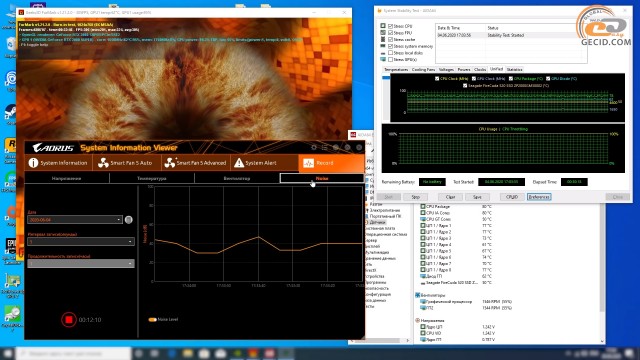The height and width of the screenshot is (360, 640).
Task: Open the Clocks tab
Action: click(x=480, y=69)
